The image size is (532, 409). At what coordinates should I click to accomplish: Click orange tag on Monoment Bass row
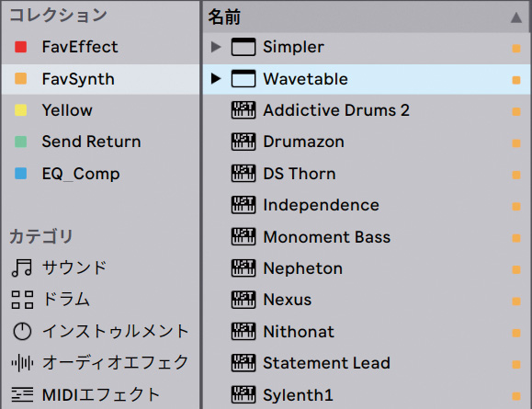coord(516,238)
